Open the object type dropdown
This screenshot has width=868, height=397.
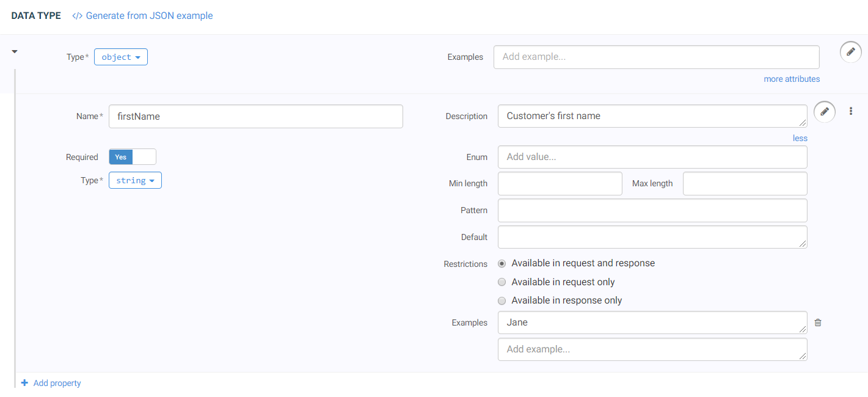121,57
